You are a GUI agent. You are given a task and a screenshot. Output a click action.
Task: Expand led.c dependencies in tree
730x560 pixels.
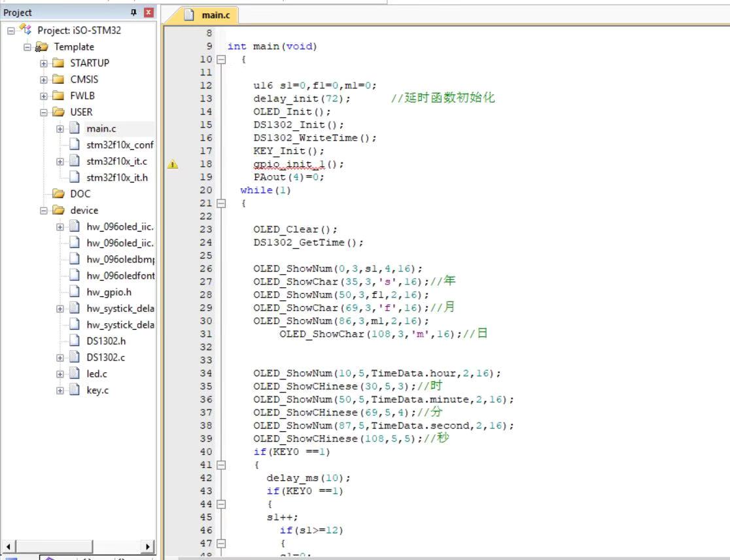pyautogui.click(x=60, y=374)
